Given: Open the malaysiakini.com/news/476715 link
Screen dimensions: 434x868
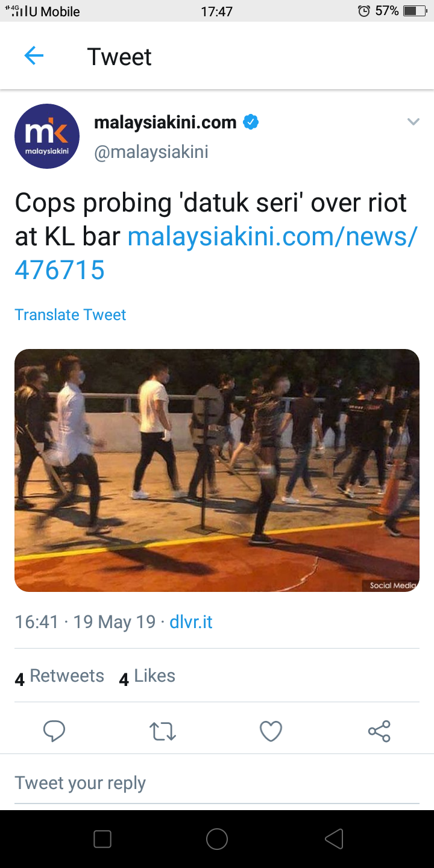Looking at the screenshot, I should [x=216, y=253].
